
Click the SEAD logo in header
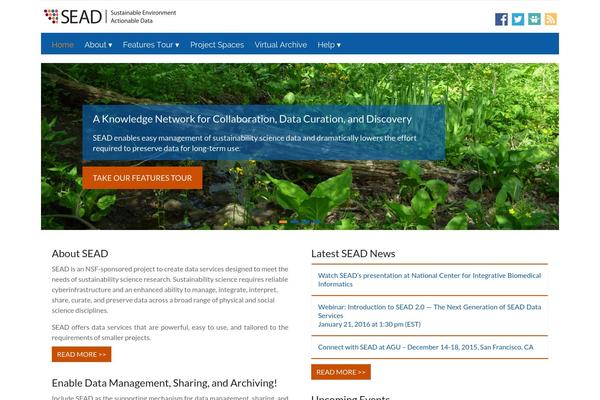click(110, 16)
